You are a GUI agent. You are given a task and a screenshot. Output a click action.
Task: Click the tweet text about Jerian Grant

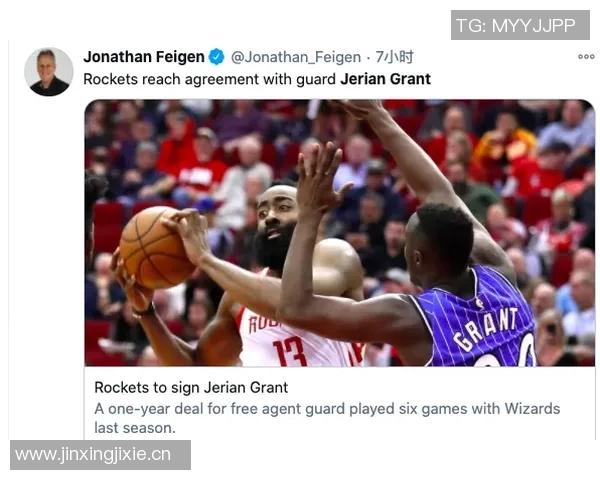pos(257,79)
